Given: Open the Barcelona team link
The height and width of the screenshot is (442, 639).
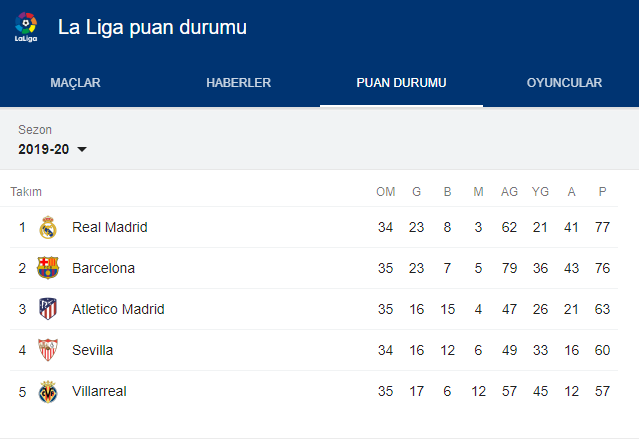Looking at the screenshot, I should click(x=103, y=268).
